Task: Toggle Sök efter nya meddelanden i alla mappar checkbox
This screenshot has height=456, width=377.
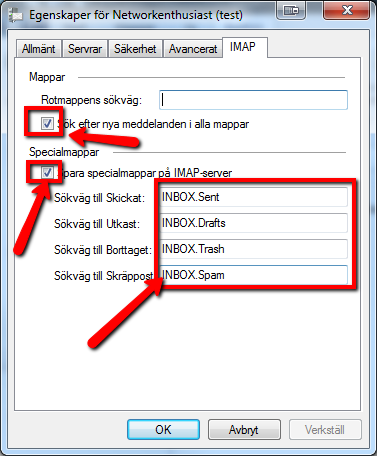Action: 47,124
